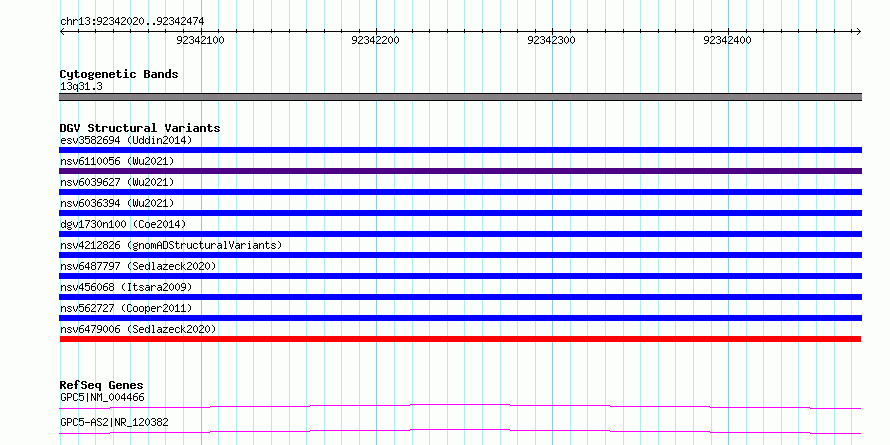Open variant esv3582694 (Uddin2014) label

click(126, 140)
